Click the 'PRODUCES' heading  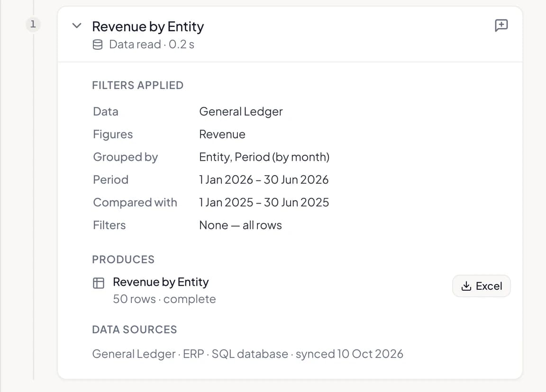point(123,259)
